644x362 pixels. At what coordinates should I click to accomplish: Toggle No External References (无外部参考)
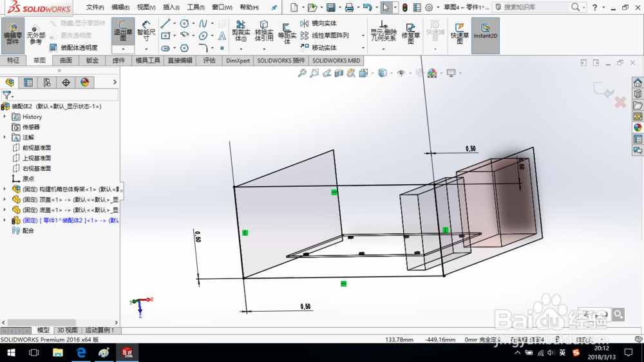[x=35, y=33]
